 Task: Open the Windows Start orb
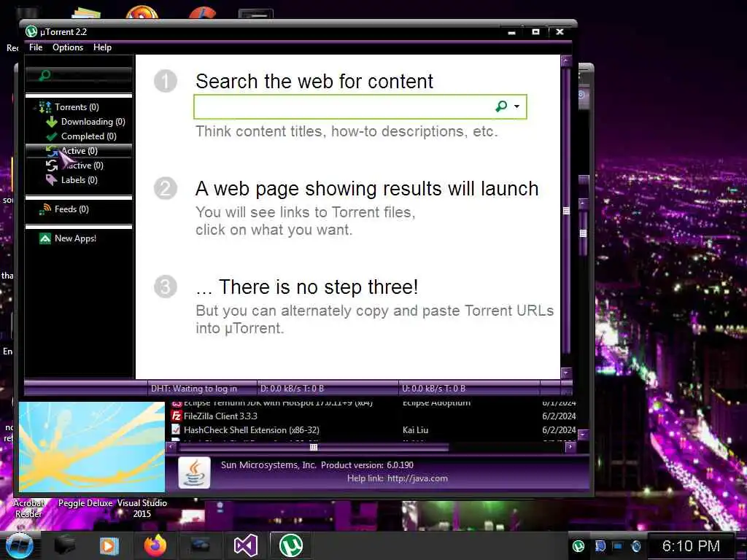click(19, 545)
